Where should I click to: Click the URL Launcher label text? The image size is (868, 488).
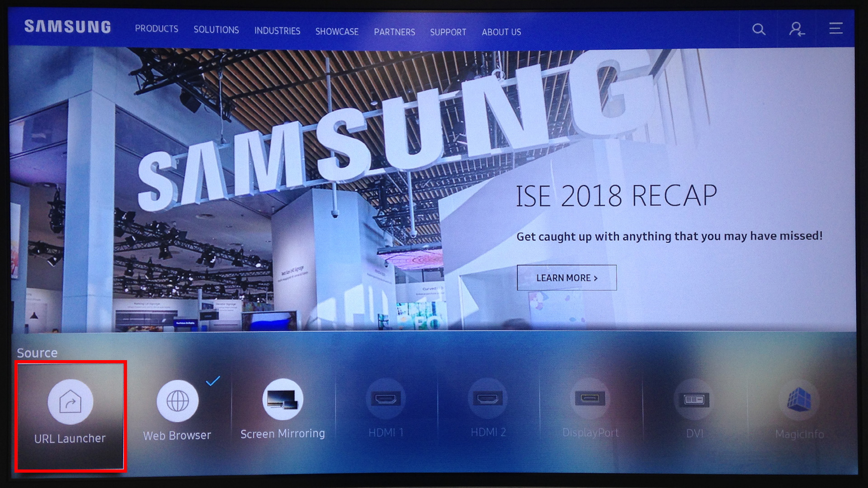point(70,439)
